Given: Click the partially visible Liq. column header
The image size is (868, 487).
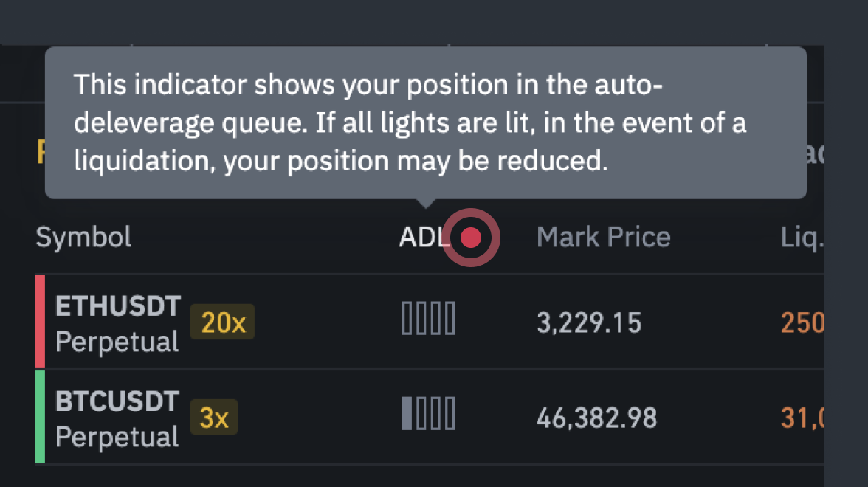Looking at the screenshot, I should click(801, 238).
